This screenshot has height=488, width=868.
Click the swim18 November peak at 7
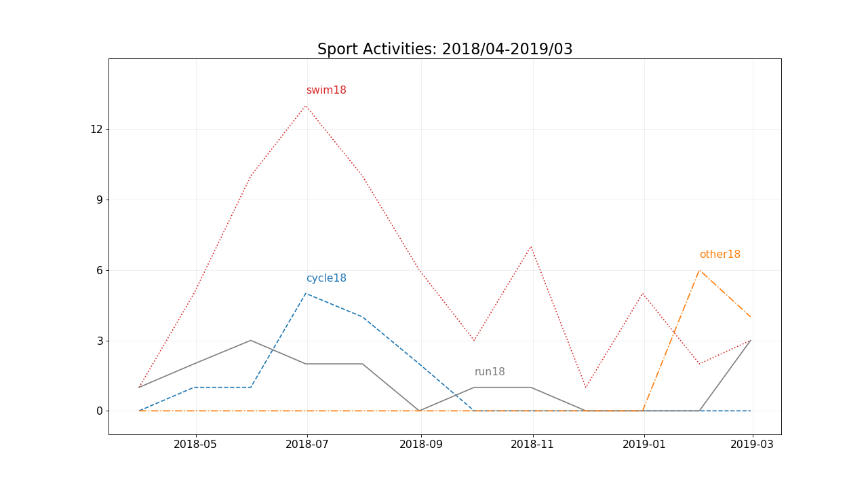tap(531, 246)
